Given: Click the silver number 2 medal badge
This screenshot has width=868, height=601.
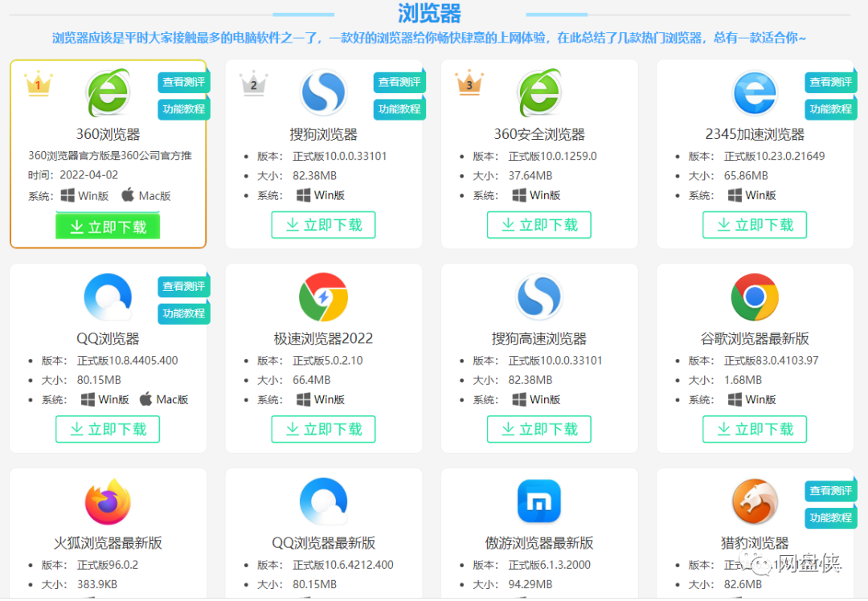Looking at the screenshot, I should click(x=254, y=84).
